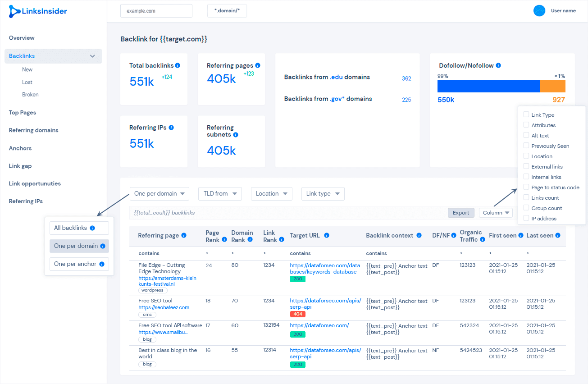Viewport: 588px width, 384px height.
Task: Open the https://seohafeez.com referring page link
Action: pyautogui.click(x=164, y=307)
